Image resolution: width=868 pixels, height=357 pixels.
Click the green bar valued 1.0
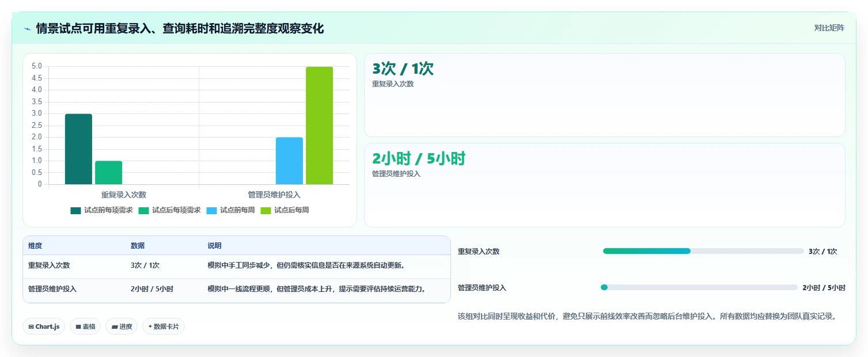pyautogui.click(x=108, y=173)
